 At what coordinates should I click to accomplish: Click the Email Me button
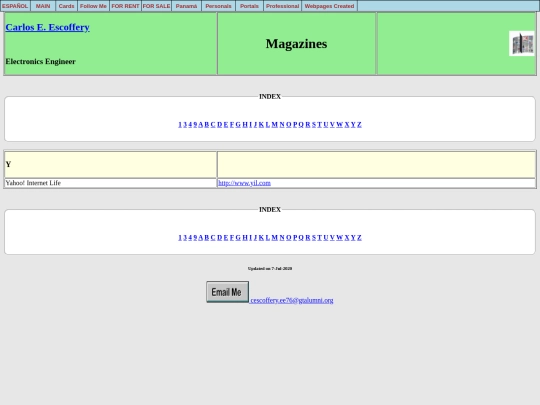(x=227, y=292)
